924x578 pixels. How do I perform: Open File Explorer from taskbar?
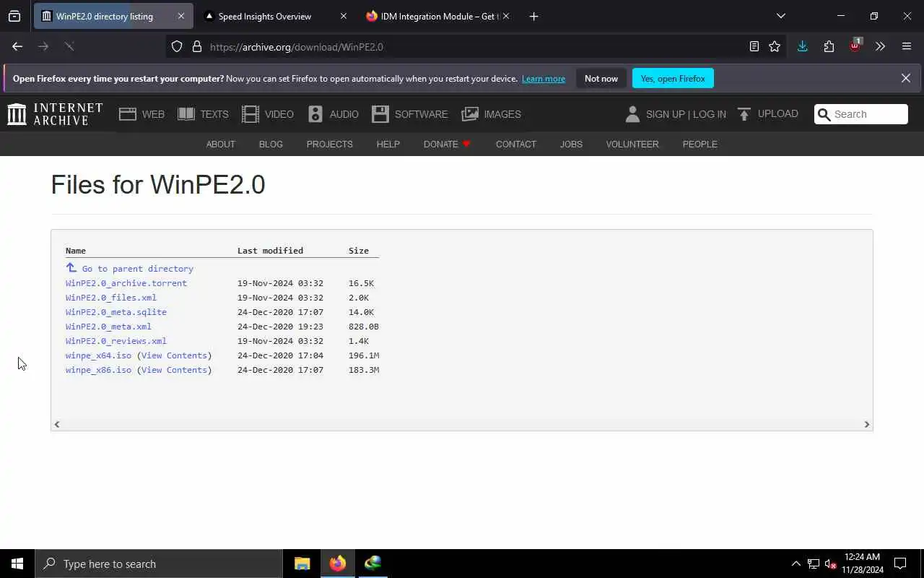tap(302, 564)
